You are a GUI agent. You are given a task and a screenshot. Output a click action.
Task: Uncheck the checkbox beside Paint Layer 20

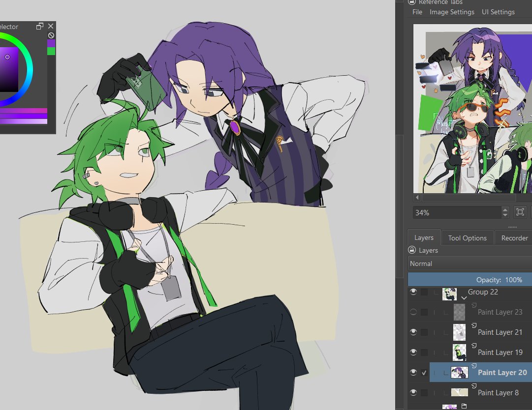coord(424,372)
